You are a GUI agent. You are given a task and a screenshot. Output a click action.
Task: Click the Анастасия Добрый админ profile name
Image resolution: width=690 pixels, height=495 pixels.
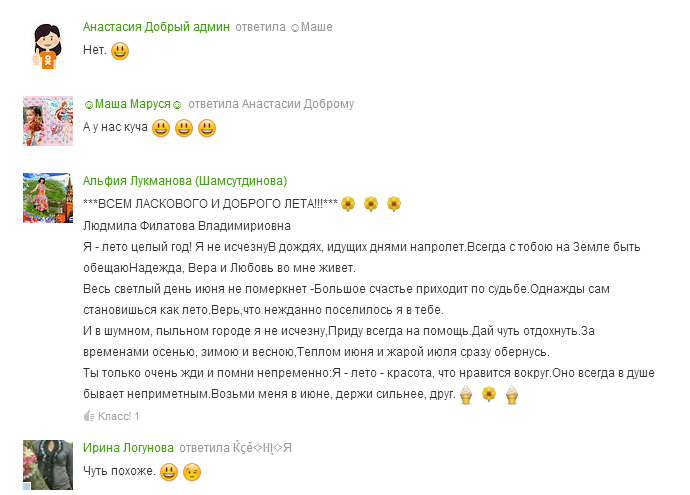156,27
